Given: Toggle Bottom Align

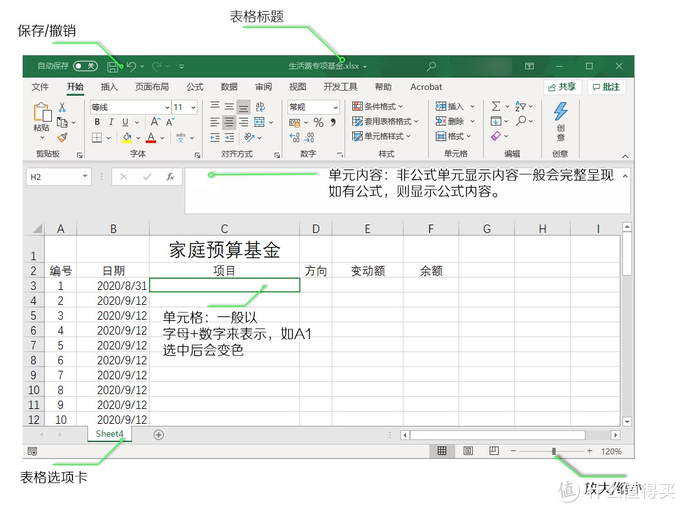Looking at the screenshot, I should pyautogui.click(x=244, y=107).
